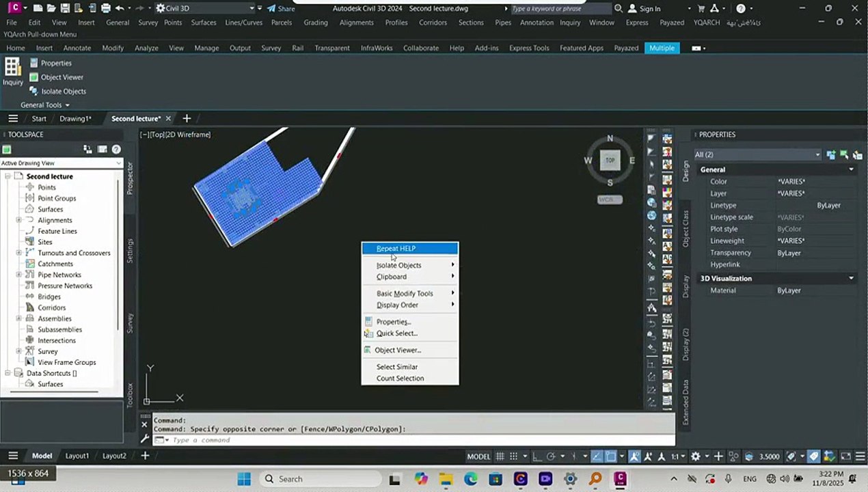
Task: Click the Toolspace help question mark icon
Action: (116, 149)
